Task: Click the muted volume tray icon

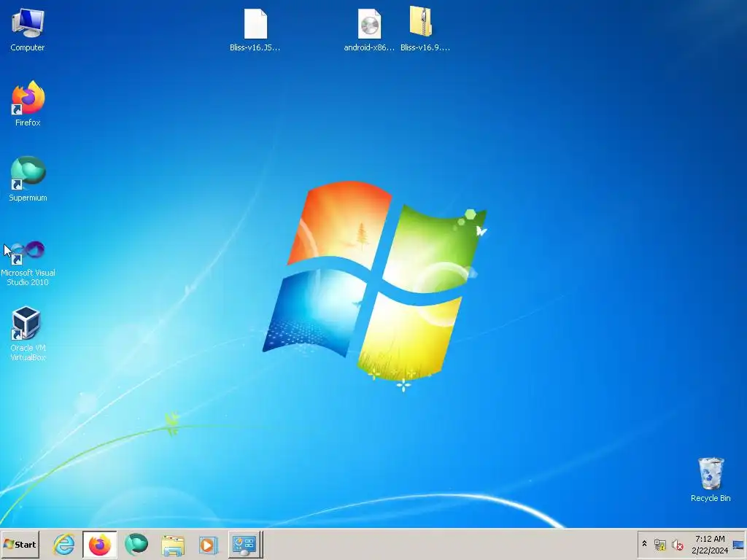Action: pos(677,544)
